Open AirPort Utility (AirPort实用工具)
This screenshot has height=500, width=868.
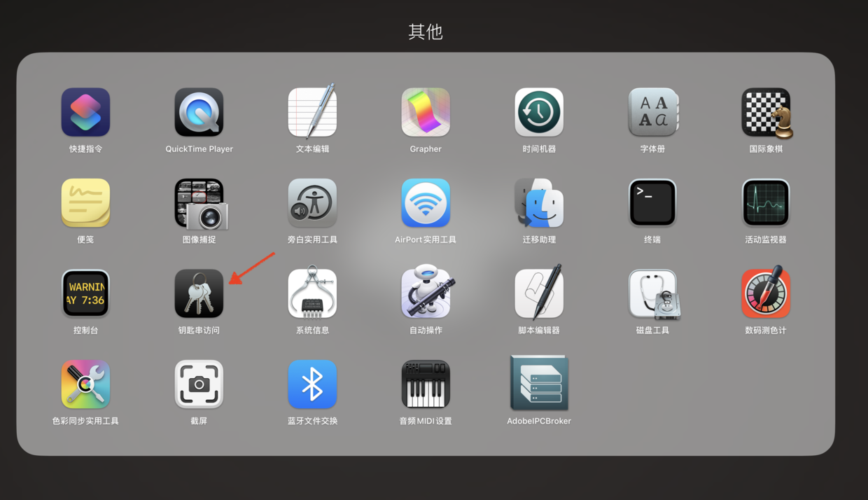tap(426, 203)
